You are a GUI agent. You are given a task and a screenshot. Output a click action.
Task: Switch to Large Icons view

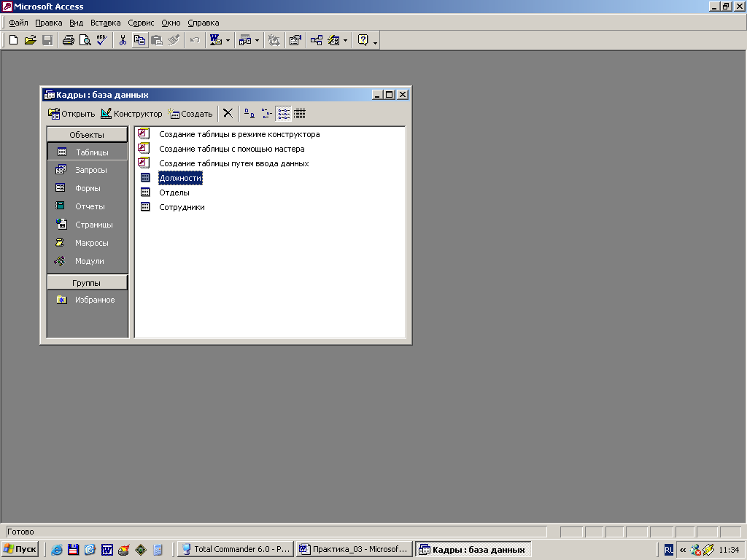249,113
